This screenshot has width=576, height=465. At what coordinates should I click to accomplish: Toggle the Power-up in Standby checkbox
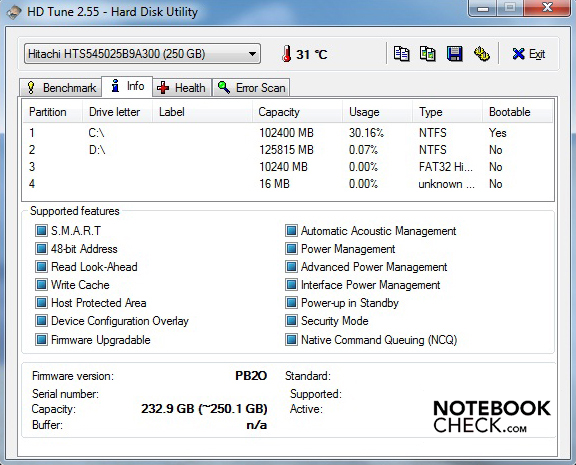(291, 303)
